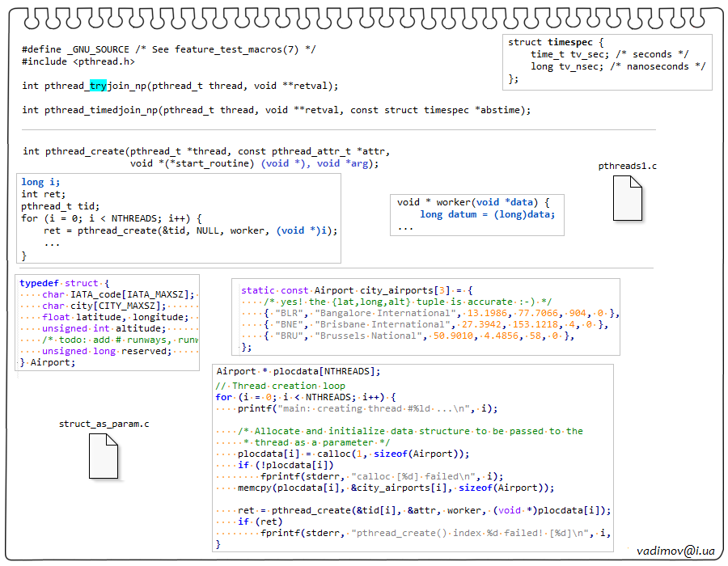Click the Thread creation loop comment

pyautogui.click(x=280, y=386)
